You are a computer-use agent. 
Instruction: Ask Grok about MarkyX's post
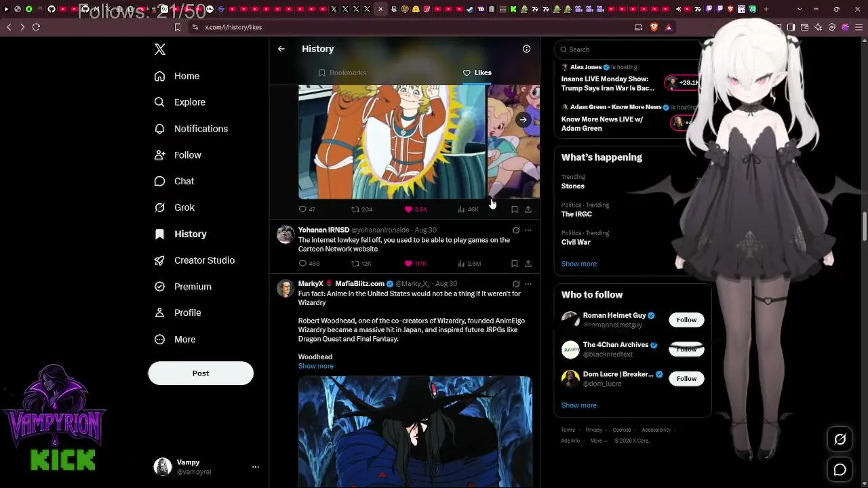coord(516,284)
